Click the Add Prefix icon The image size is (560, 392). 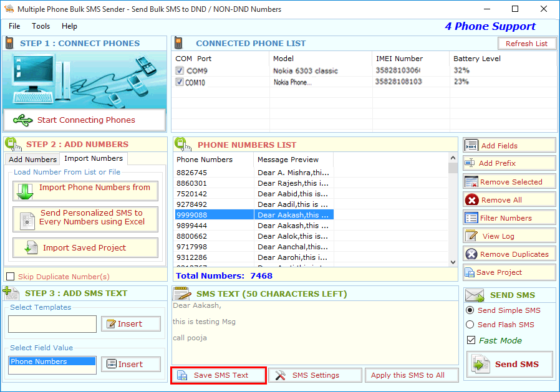pyautogui.click(x=470, y=163)
